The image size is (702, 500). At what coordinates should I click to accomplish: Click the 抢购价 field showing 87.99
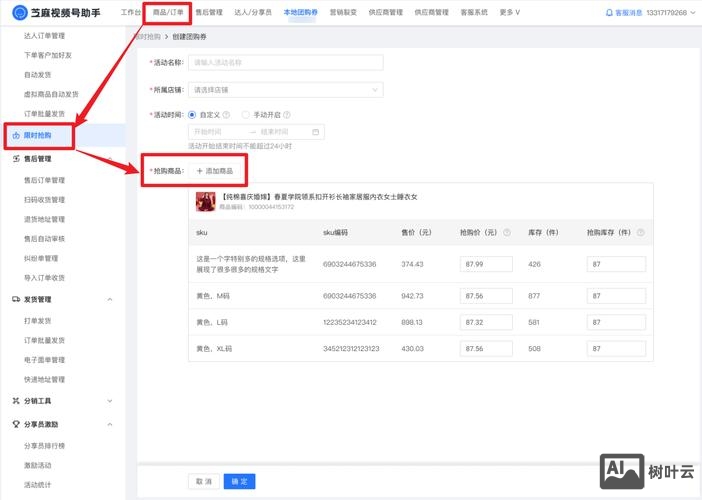click(486, 264)
